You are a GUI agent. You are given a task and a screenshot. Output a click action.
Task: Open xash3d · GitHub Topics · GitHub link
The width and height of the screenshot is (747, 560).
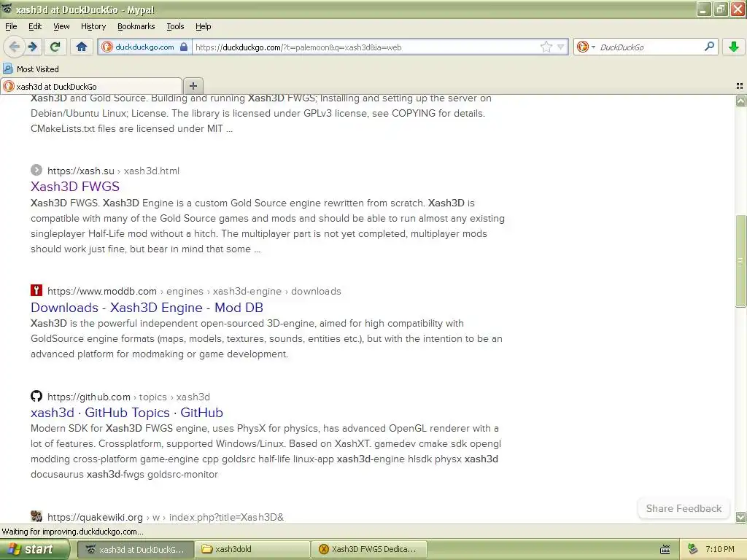[x=127, y=413]
